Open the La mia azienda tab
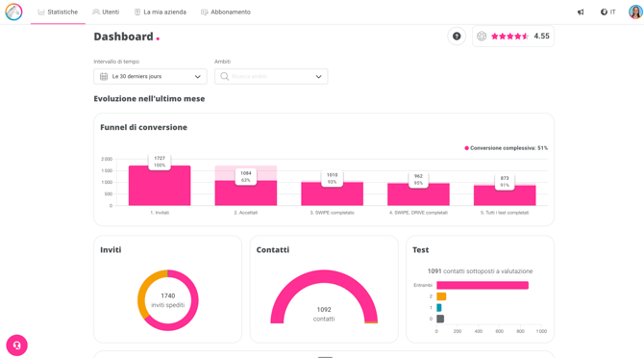The width and height of the screenshot is (644, 358). tap(161, 12)
